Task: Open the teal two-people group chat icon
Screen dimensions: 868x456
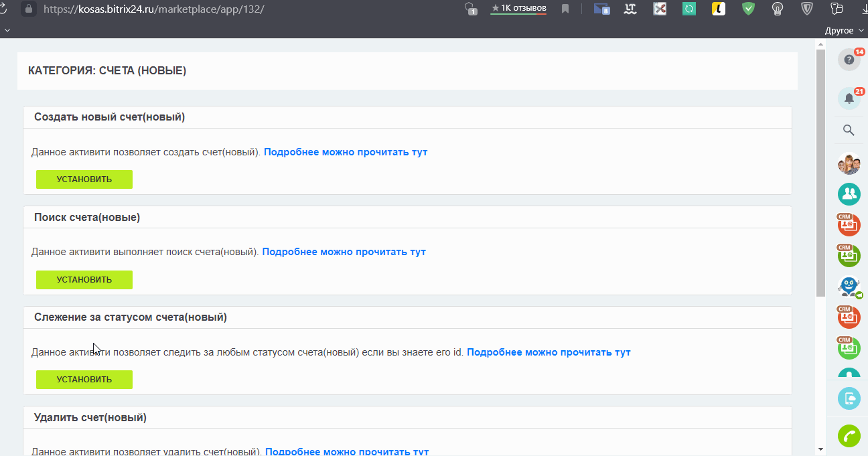Action: click(849, 194)
